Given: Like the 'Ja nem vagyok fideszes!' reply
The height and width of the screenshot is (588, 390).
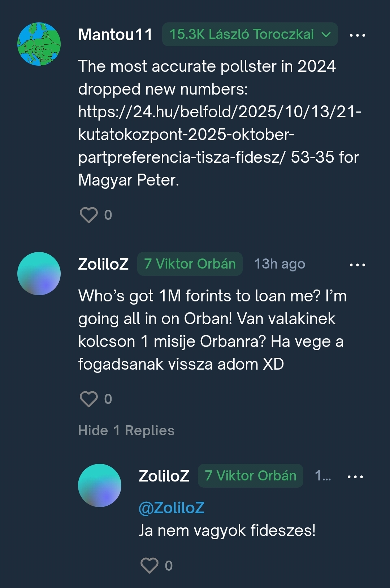Looking at the screenshot, I should pyautogui.click(x=149, y=565).
